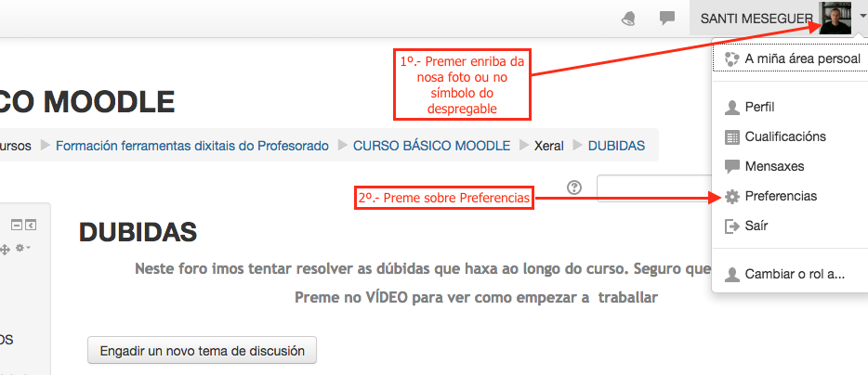Click the search forum help question mark icon
Screen dimensions: 868x375
tap(573, 187)
